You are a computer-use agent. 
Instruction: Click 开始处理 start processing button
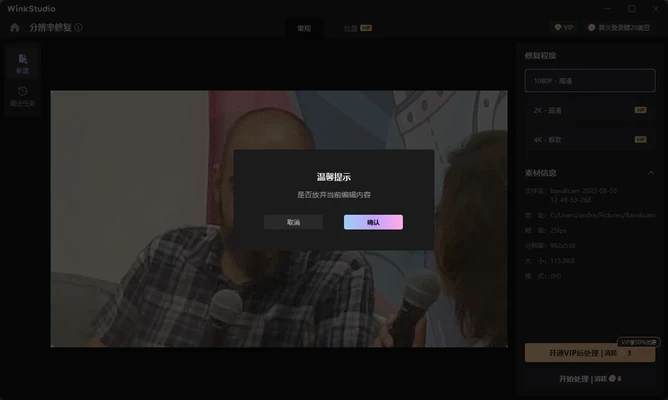point(590,379)
